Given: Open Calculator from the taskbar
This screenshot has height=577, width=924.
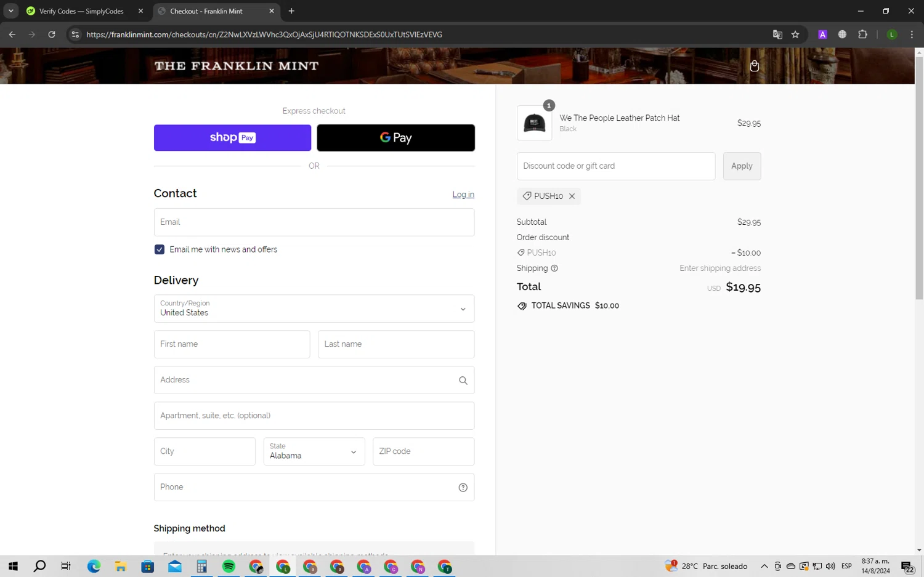Looking at the screenshot, I should [201, 567].
